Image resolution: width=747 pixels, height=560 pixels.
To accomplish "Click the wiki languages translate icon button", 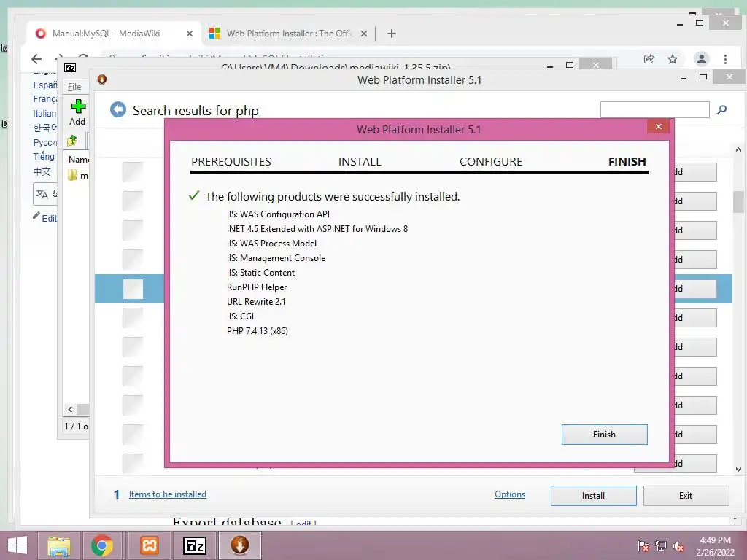I will 45,194.
